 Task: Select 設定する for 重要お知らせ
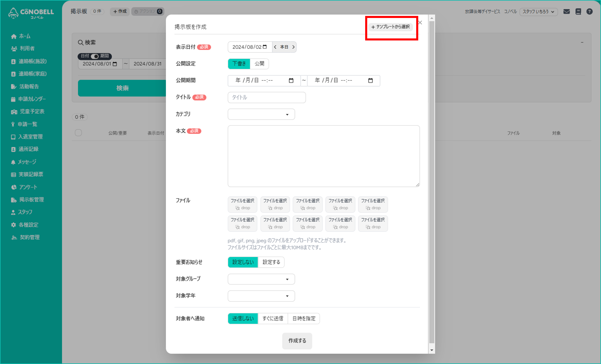coord(271,262)
